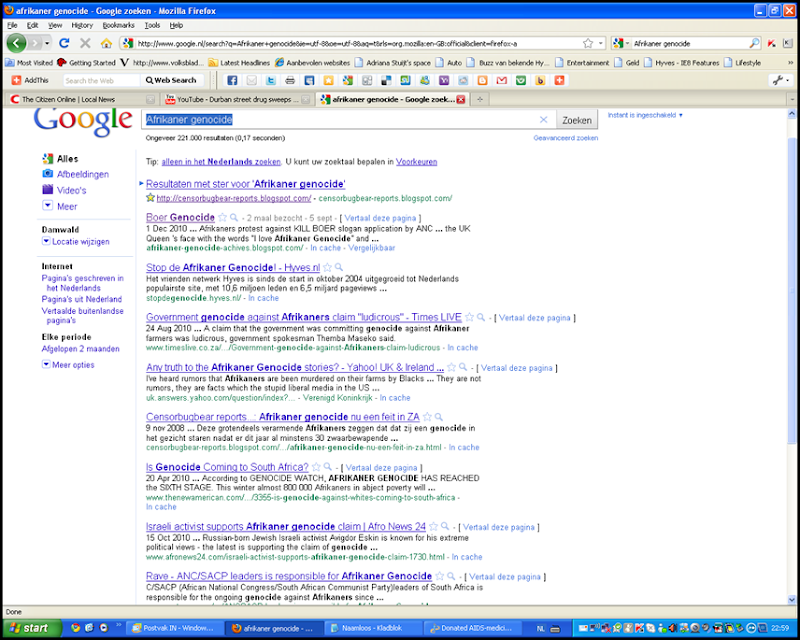800x640 pixels.
Task: Go to the Firefox home page icon
Action: (106, 43)
